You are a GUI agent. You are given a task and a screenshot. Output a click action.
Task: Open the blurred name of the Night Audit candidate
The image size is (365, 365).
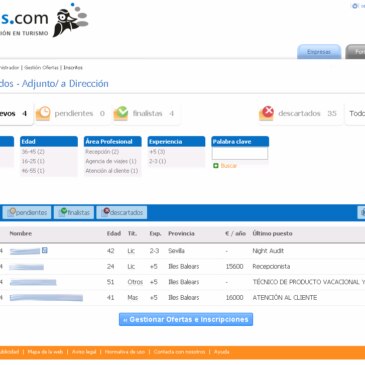coord(25,251)
